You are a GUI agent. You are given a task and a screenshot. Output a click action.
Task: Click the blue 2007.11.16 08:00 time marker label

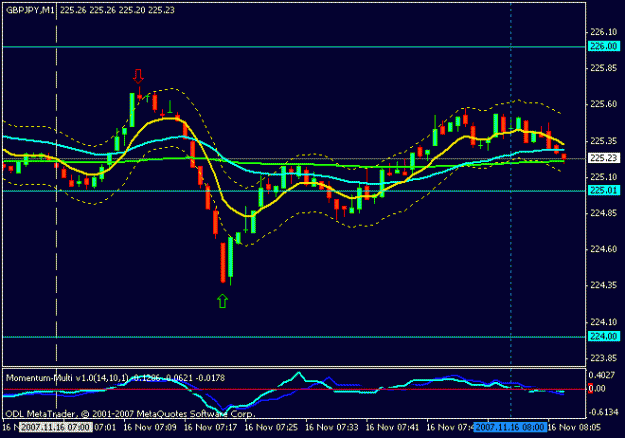510,427
